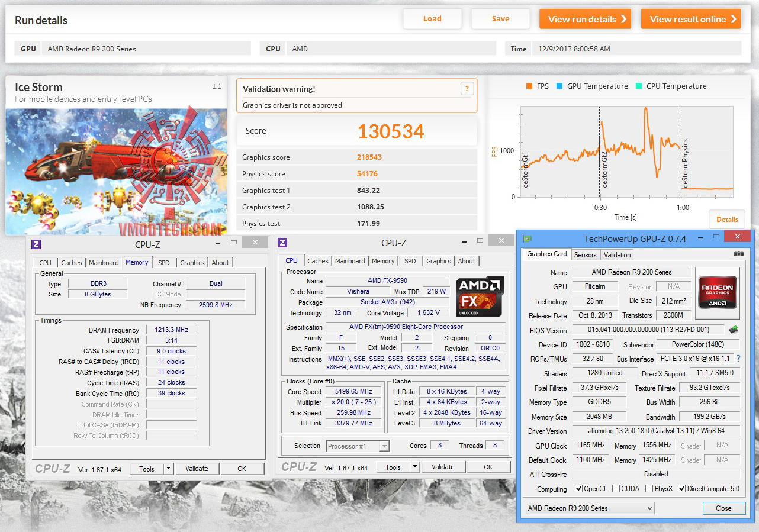Click the Physics score value 54176
The image size is (759, 532).
tap(367, 174)
